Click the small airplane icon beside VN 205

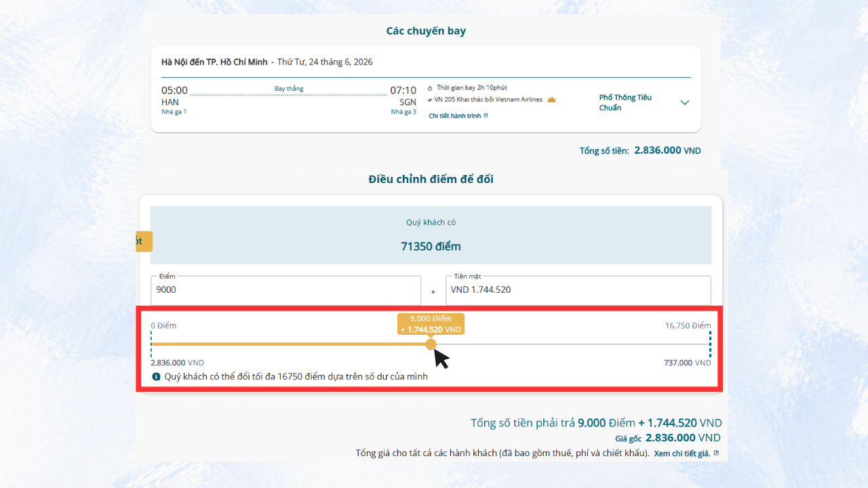(x=431, y=100)
